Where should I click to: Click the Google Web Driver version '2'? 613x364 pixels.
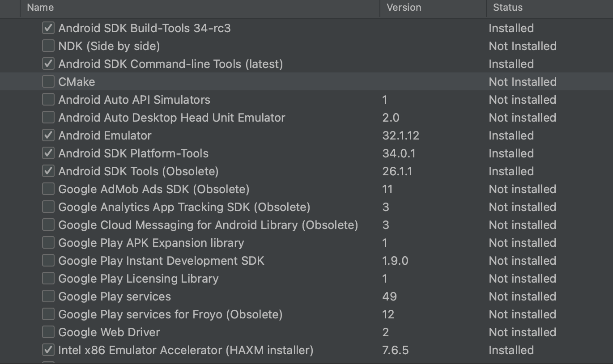386,332
